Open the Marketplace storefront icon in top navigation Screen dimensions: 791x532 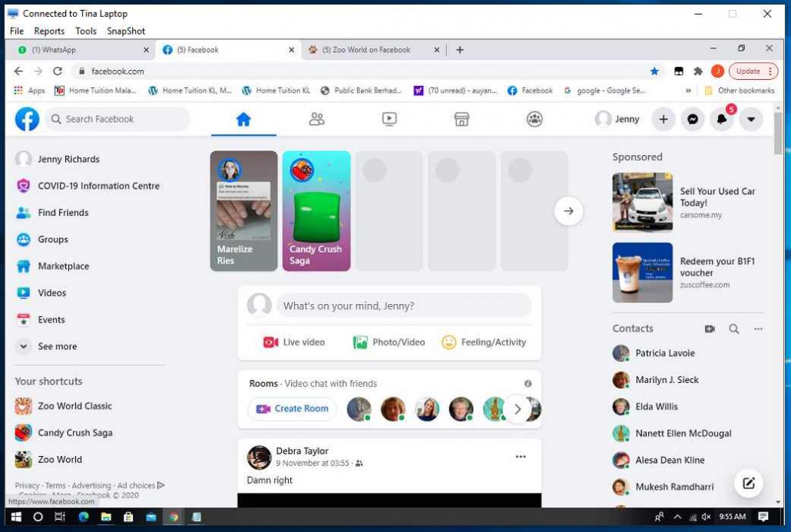click(x=462, y=119)
